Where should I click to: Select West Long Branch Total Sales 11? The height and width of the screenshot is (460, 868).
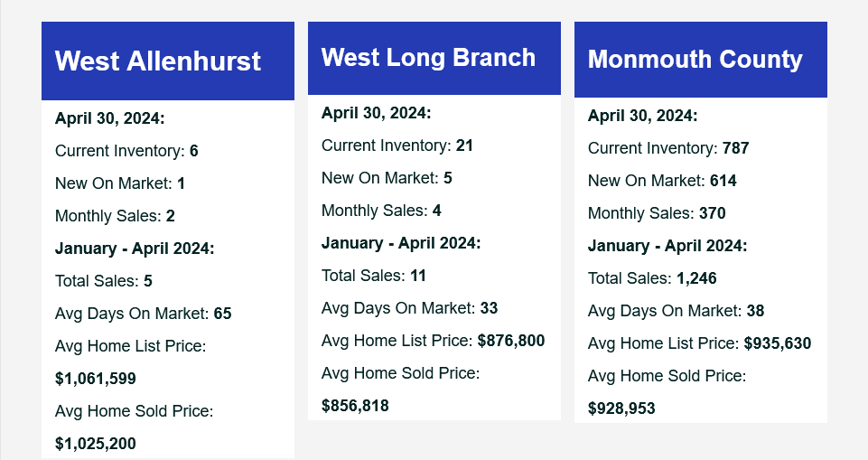pyautogui.click(x=374, y=276)
